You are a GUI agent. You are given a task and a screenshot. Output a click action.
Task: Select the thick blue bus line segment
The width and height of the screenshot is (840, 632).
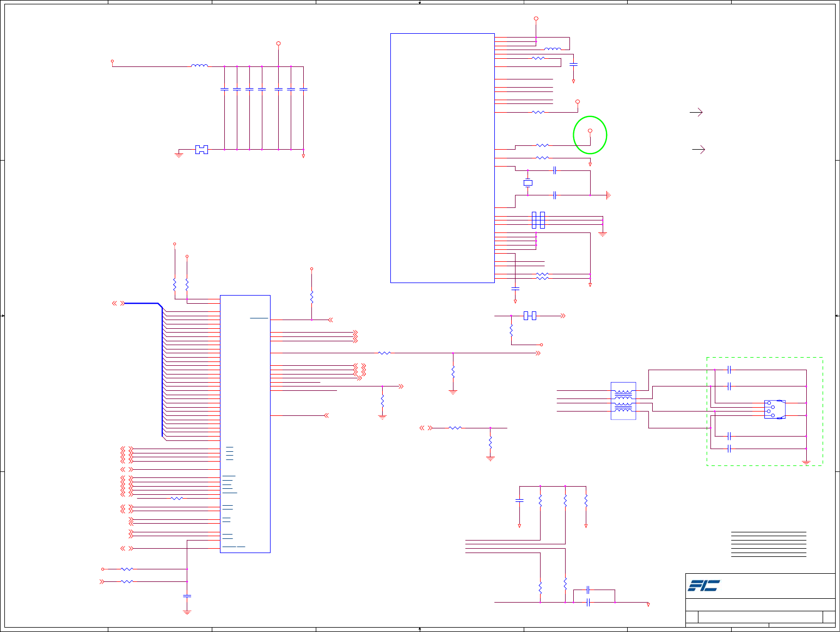pos(143,303)
